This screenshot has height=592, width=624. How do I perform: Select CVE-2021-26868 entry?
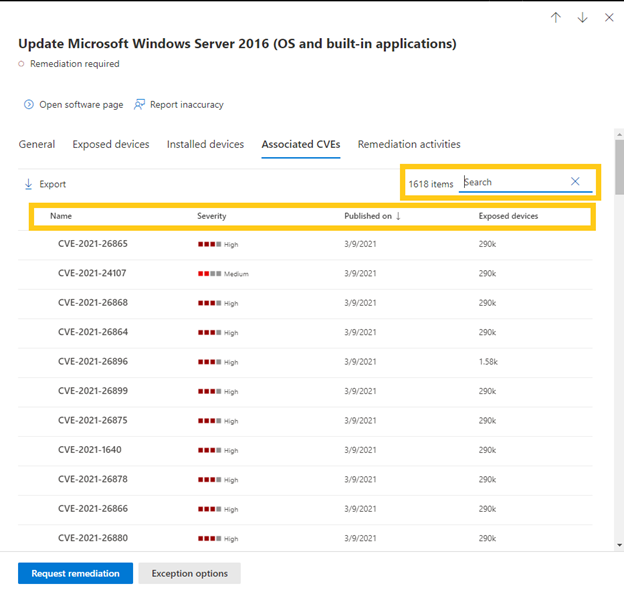coord(93,303)
